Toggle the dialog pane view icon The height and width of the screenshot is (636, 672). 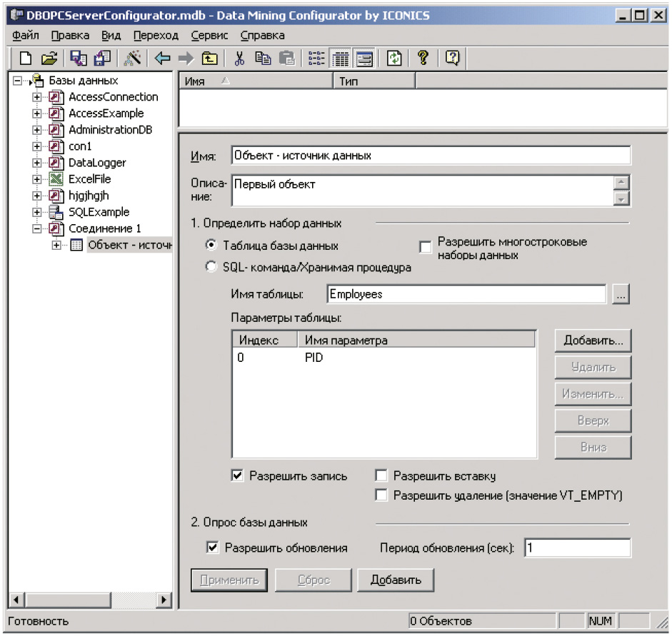(364, 59)
